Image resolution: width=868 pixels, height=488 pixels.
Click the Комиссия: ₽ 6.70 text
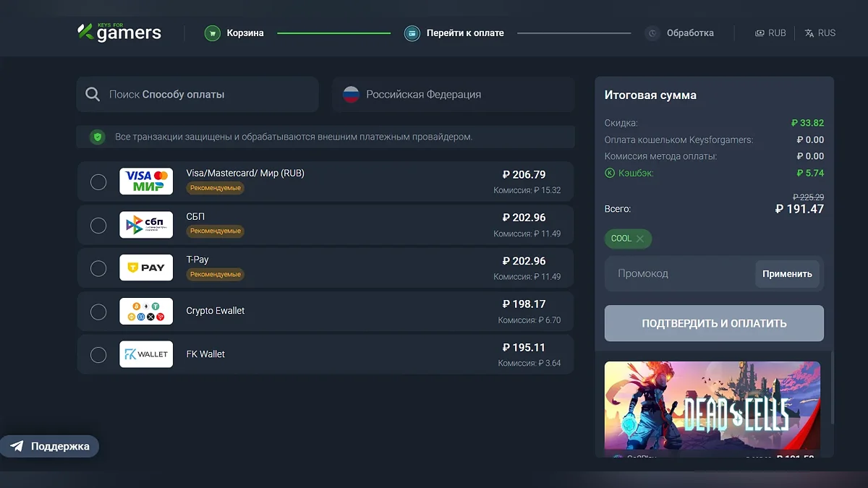click(529, 320)
